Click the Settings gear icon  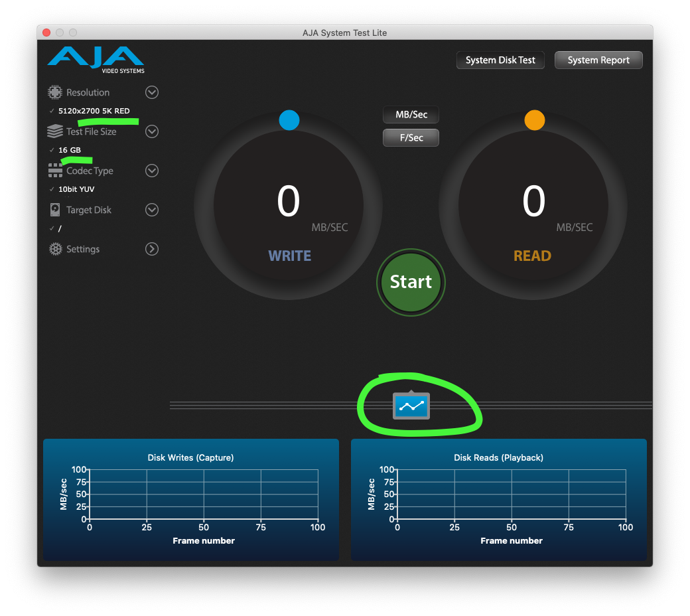(x=56, y=249)
